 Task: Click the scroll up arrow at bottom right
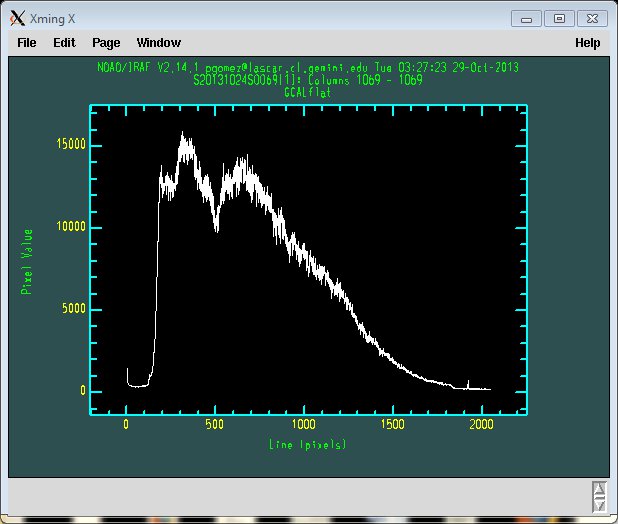[x=599, y=490]
